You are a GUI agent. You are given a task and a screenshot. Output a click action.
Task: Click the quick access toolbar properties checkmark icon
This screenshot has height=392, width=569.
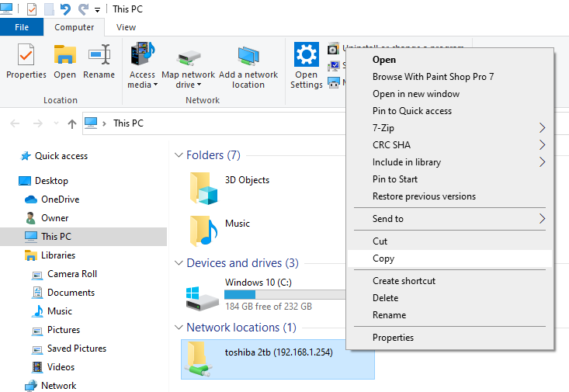32,9
